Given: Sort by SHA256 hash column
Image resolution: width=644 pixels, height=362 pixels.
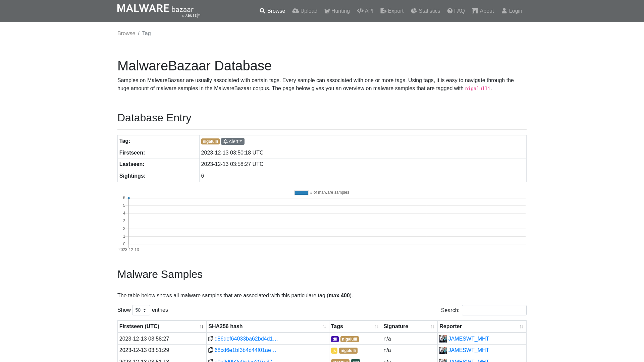Looking at the screenshot, I should (268, 326).
